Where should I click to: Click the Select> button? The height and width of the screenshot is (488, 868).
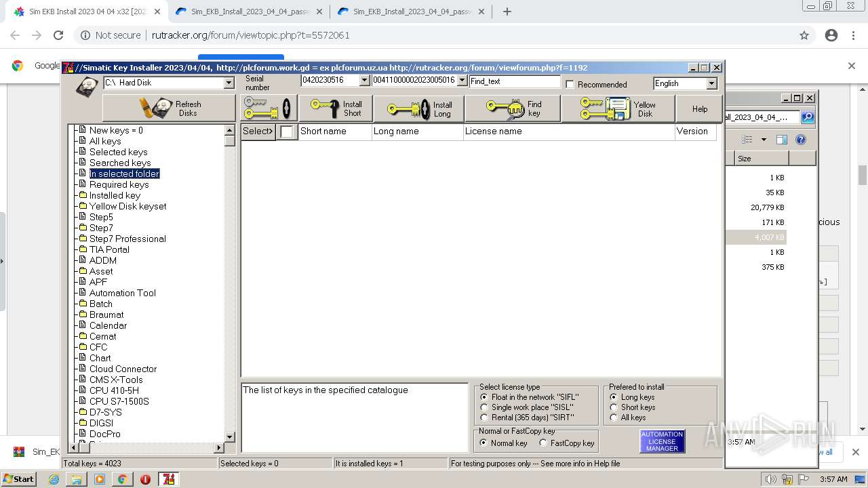(258, 131)
